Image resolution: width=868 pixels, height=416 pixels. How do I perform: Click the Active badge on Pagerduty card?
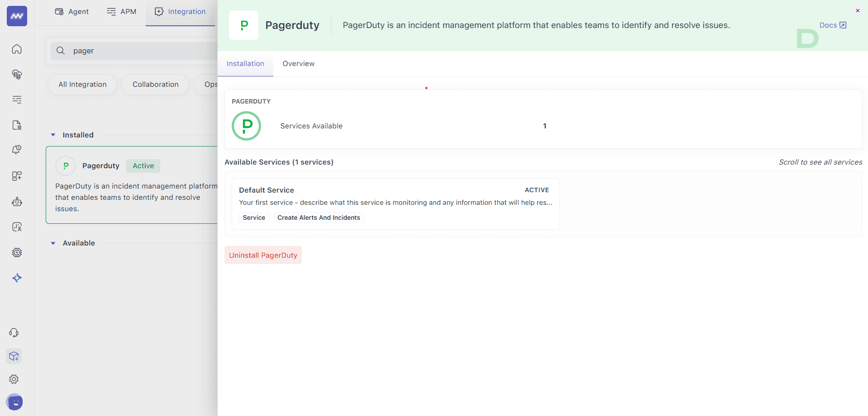tap(143, 165)
